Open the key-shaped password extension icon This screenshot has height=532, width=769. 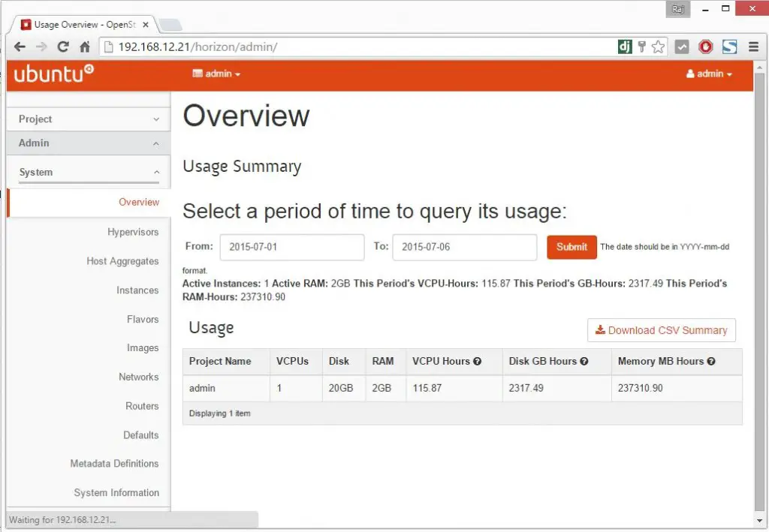[x=642, y=47]
